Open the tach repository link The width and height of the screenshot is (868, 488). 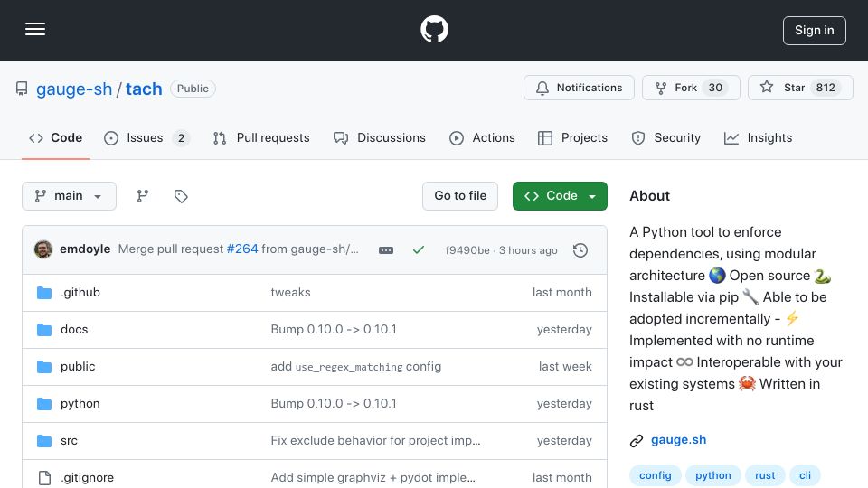click(x=144, y=89)
